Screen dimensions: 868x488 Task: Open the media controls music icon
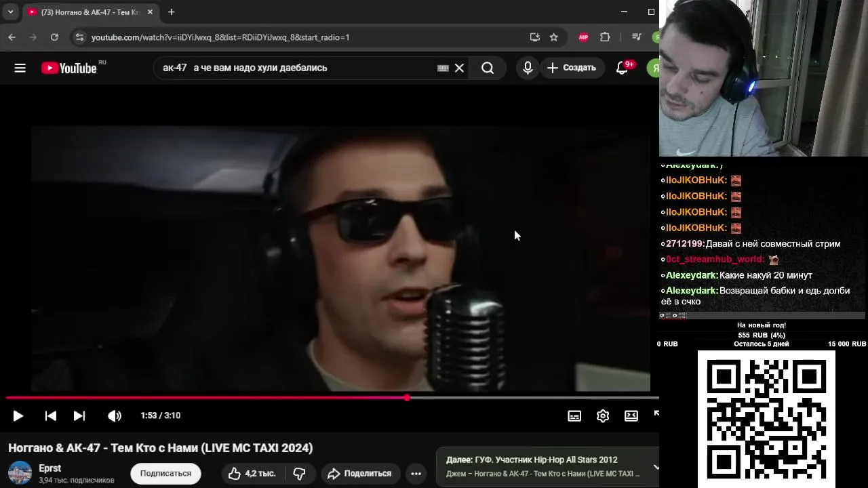point(636,37)
